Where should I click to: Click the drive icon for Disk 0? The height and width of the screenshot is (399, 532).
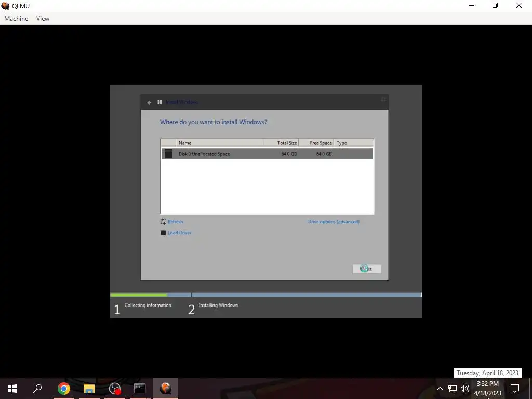tap(168, 154)
